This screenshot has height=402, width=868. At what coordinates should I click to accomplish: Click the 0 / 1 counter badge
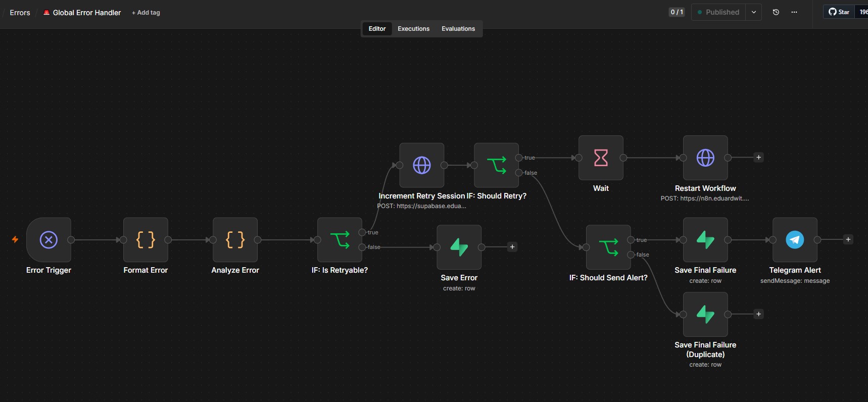(677, 12)
